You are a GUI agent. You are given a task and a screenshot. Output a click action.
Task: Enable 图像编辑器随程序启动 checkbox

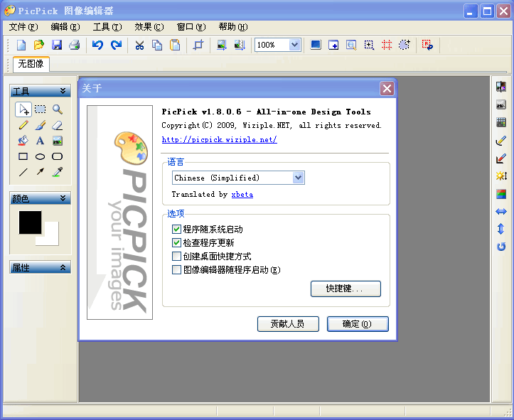pos(176,269)
